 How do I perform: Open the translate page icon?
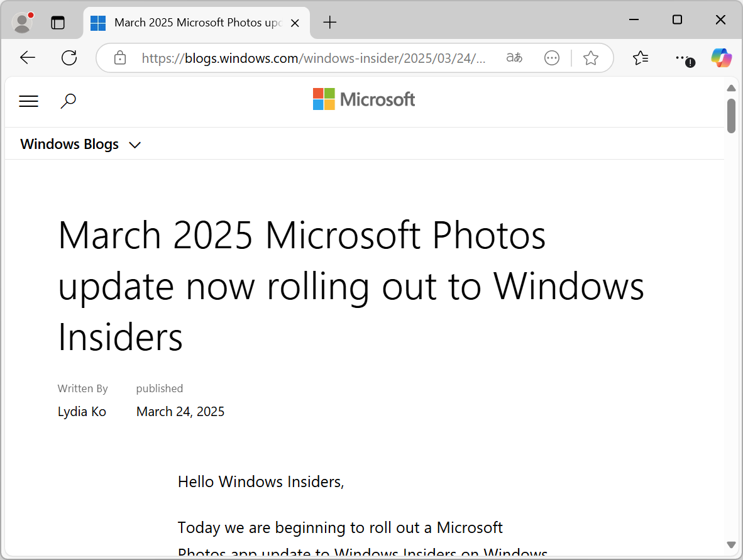coord(514,58)
